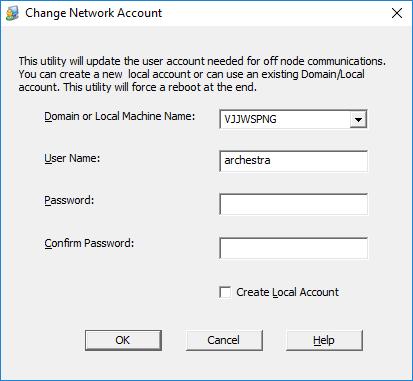Click the Create Local Account label text

click(x=287, y=292)
